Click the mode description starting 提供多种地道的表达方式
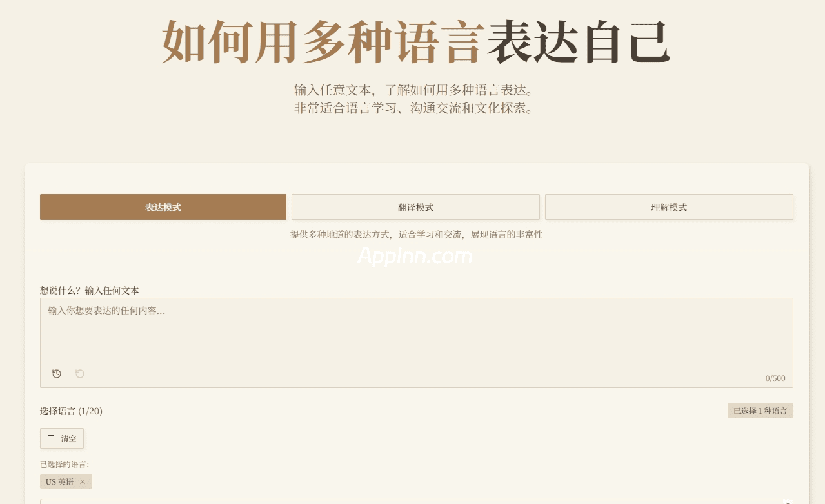 click(x=417, y=235)
